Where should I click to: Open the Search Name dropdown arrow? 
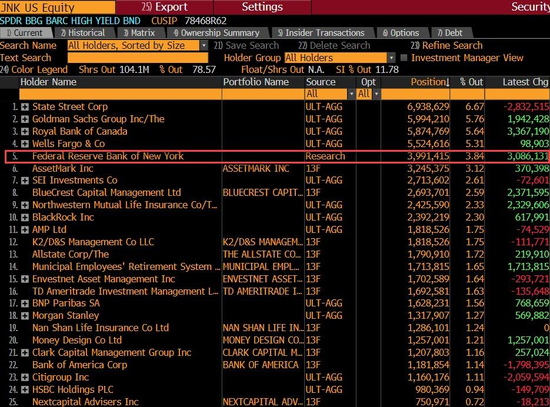(x=203, y=46)
